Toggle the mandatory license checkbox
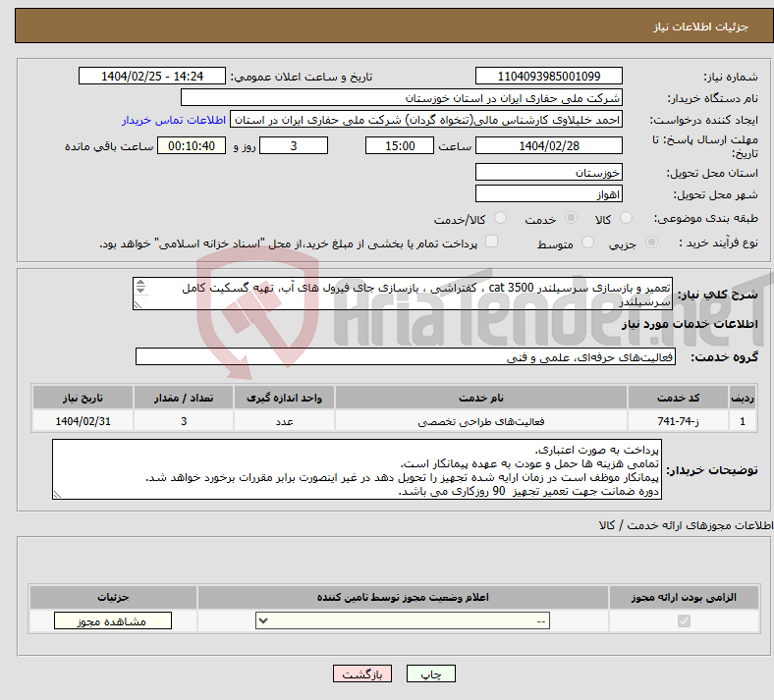Viewport: 774px width, 700px height. point(684,620)
